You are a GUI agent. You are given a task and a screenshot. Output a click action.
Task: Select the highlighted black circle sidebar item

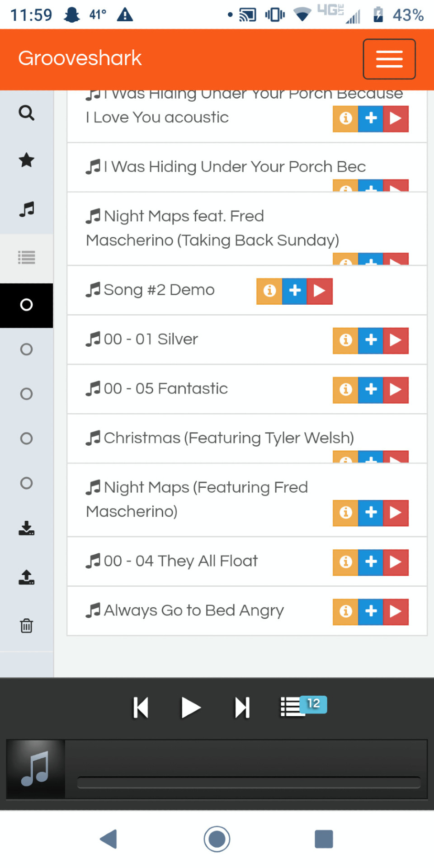coord(27,305)
